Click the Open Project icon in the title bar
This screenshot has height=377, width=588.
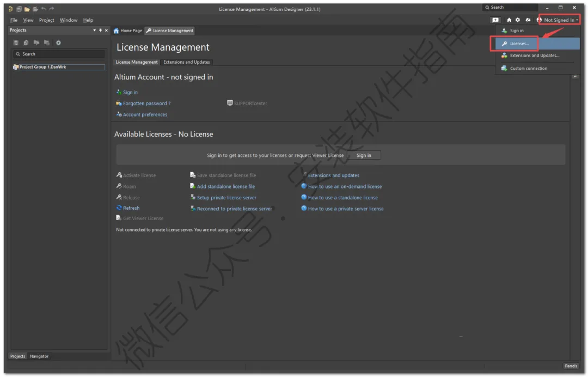pyautogui.click(x=35, y=9)
